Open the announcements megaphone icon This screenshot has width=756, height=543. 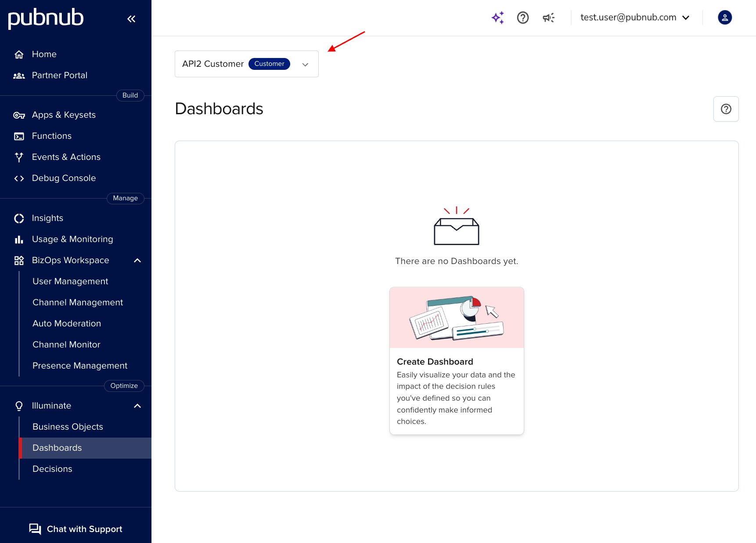[x=548, y=18]
